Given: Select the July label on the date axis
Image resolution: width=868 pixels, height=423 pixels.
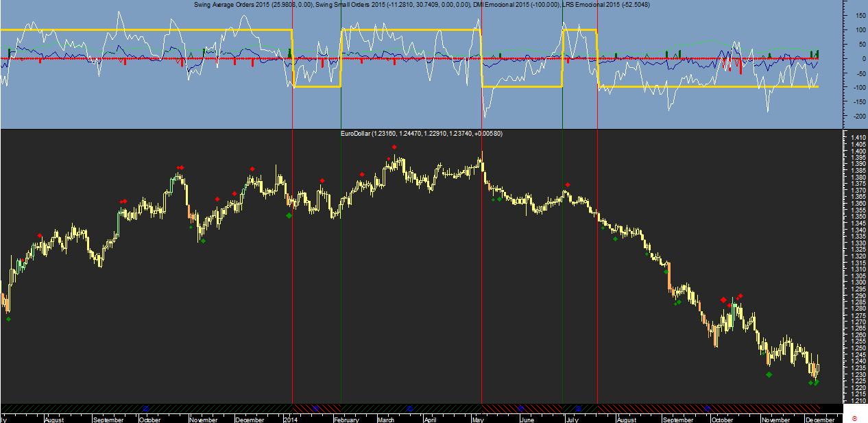Looking at the screenshot, I should [571, 419].
